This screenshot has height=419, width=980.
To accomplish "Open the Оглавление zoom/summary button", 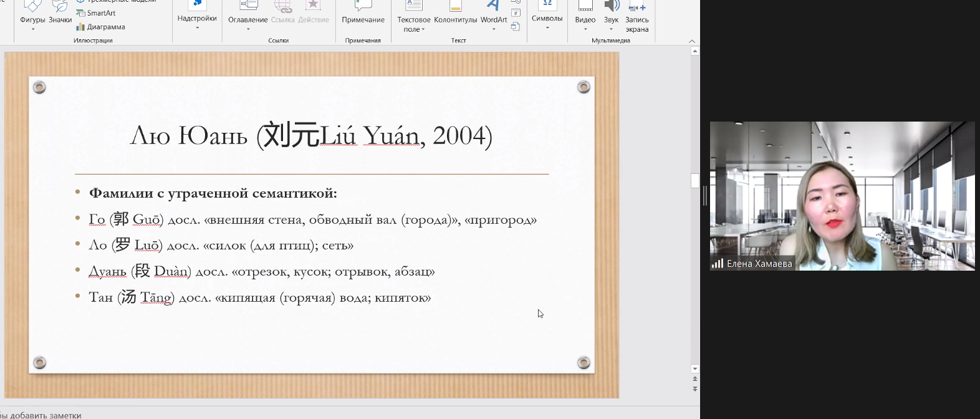I will click(247, 15).
